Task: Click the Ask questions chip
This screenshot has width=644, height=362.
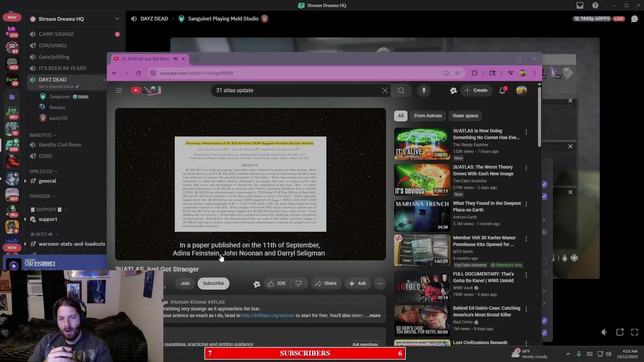Action: tap(365, 344)
